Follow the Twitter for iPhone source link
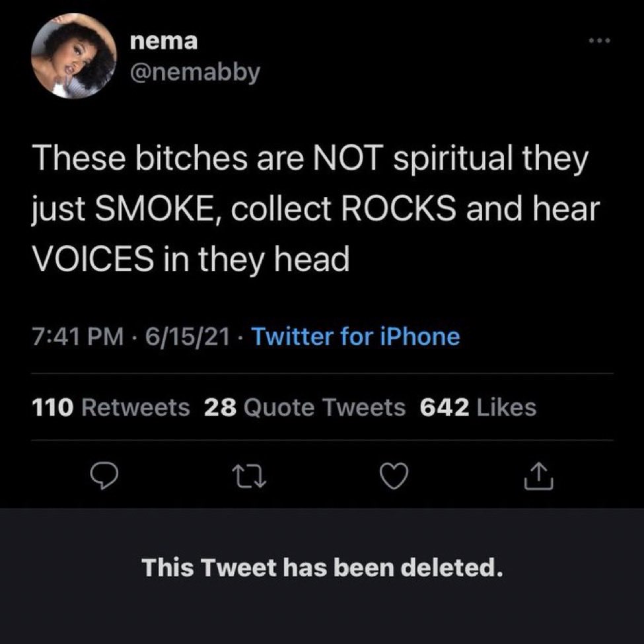The height and width of the screenshot is (644, 644). pos(355,336)
